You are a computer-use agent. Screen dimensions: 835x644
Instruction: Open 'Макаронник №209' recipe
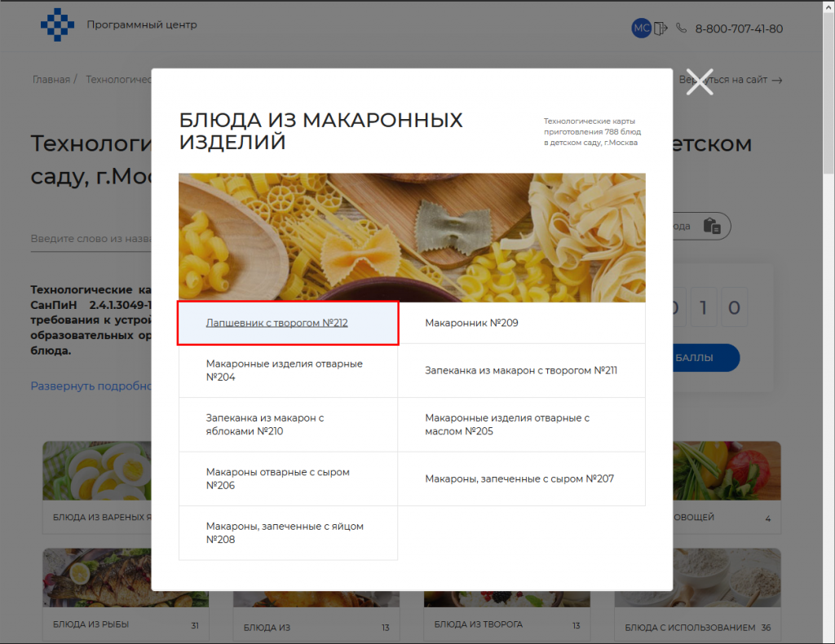point(471,323)
